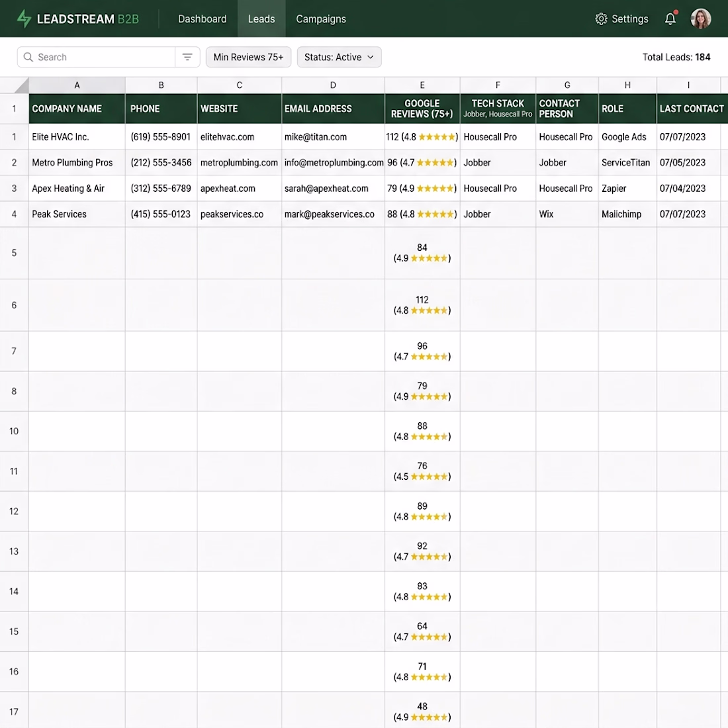
Task: Click the TECH STACK header cell
Action: 498,109
